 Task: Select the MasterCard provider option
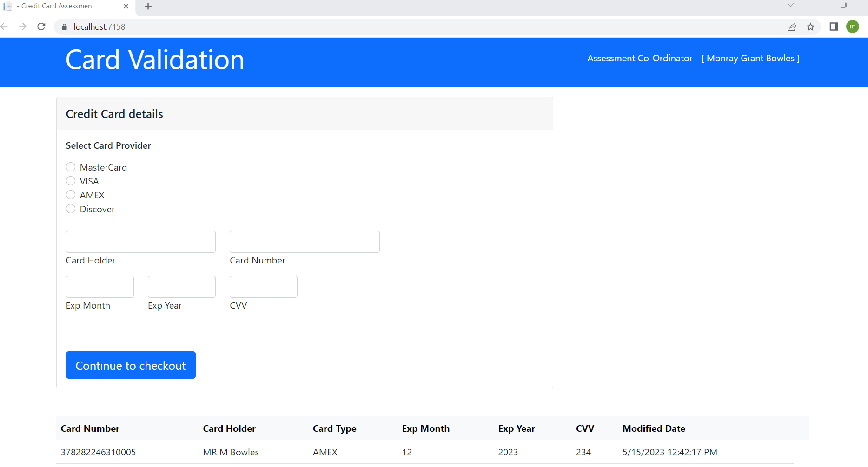[70, 167]
